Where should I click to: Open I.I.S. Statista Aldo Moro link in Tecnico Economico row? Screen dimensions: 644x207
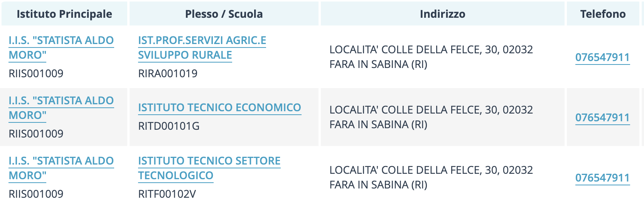(61, 108)
